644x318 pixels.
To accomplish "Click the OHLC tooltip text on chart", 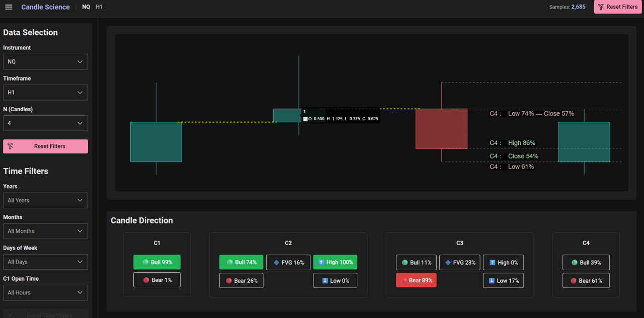I will (341, 119).
